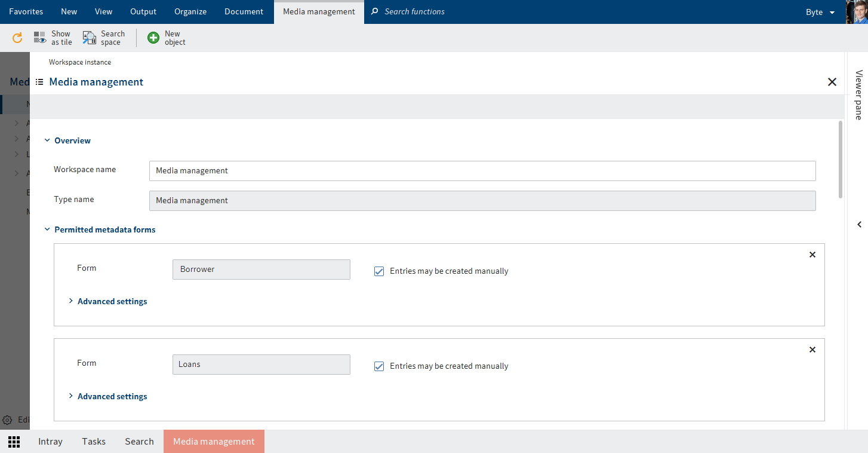Switch view with Show as tile
The width and height of the screenshot is (868, 453).
53,38
